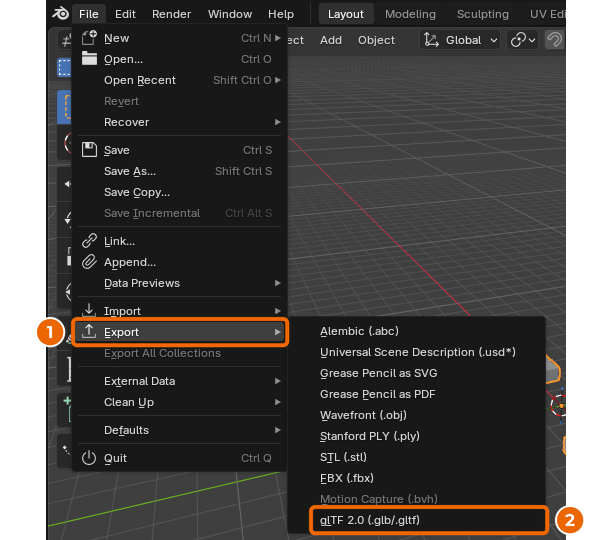Click the Open folder icon
Viewport: 612px width, 540px height.
point(89,59)
